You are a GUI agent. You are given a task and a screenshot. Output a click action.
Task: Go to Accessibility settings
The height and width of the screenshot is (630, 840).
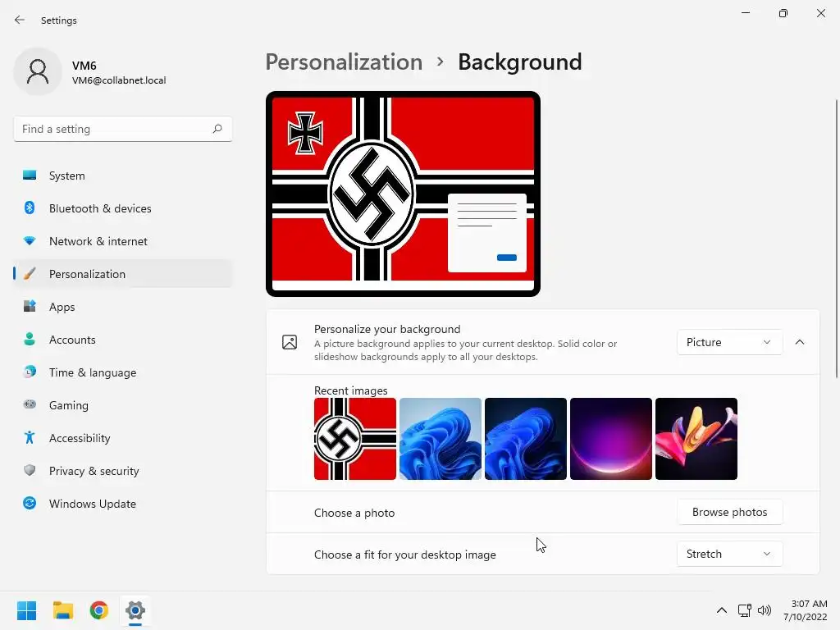123,438
